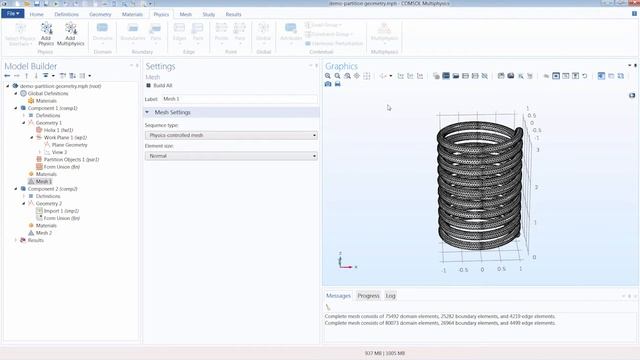Switch to the Progress tab
This screenshot has height=360, width=640.
click(x=369, y=296)
